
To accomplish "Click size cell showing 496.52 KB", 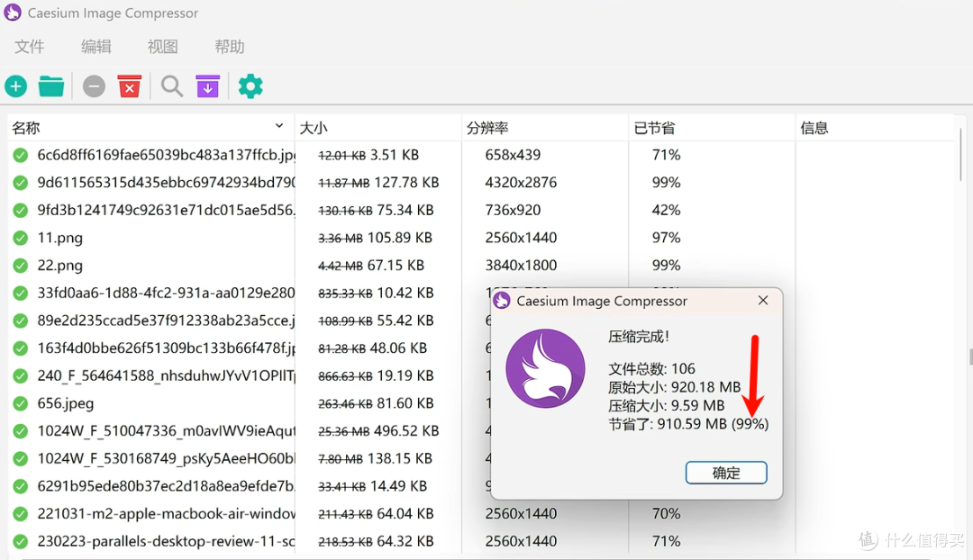I will [378, 431].
